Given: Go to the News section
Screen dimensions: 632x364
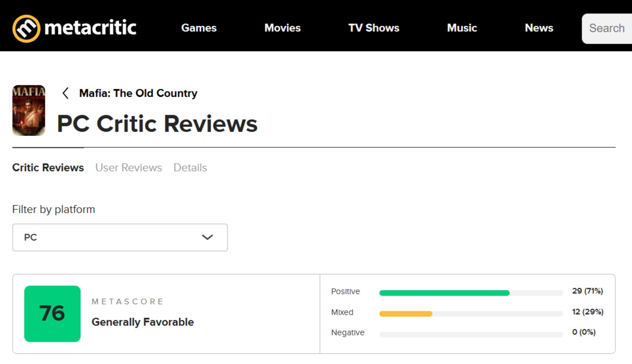Looking at the screenshot, I should point(539,28).
